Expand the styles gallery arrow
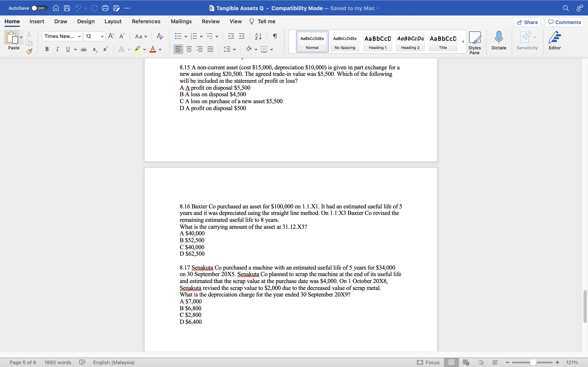 point(463,42)
